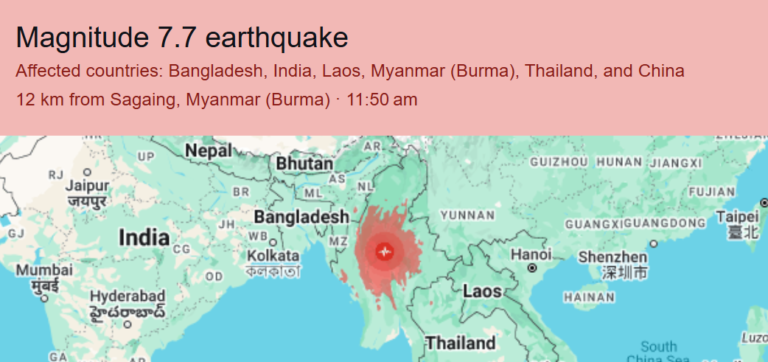The height and width of the screenshot is (362, 768).
Task: Open the Magnitude 7.7 earthquake headline
Action: tap(182, 38)
